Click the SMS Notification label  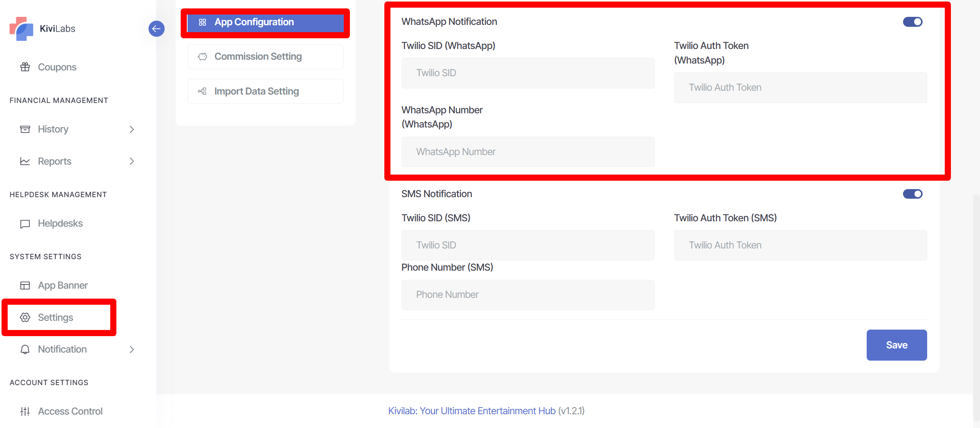tap(436, 194)
